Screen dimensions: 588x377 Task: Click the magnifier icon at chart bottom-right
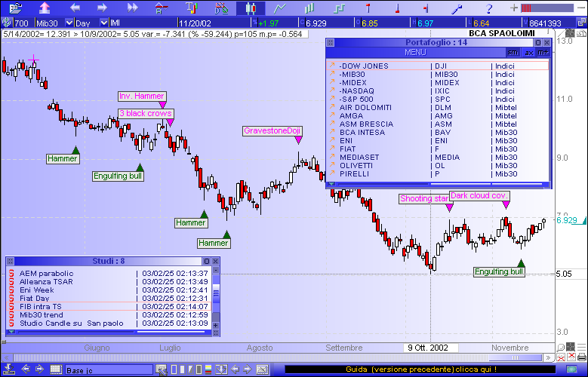pos(561,348)
